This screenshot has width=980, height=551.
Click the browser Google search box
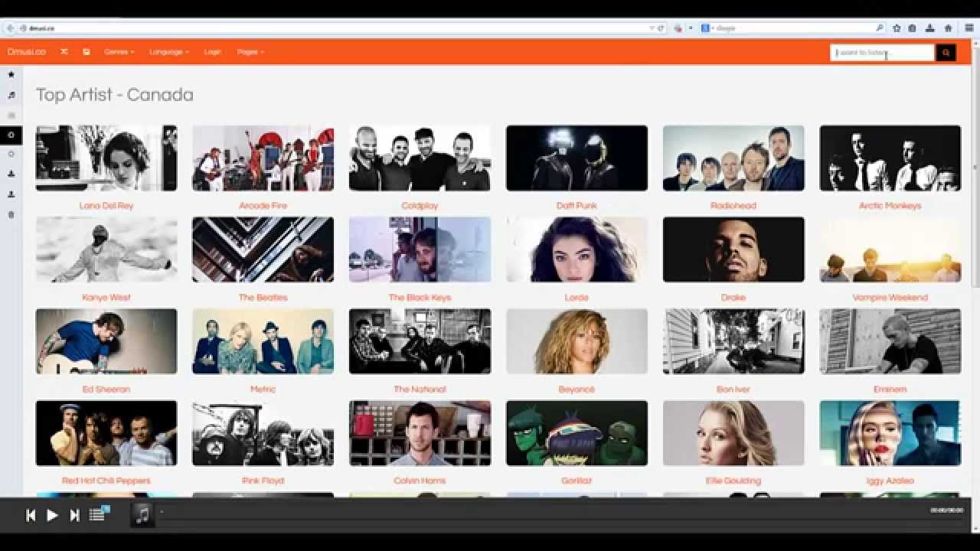coord(793,28)
